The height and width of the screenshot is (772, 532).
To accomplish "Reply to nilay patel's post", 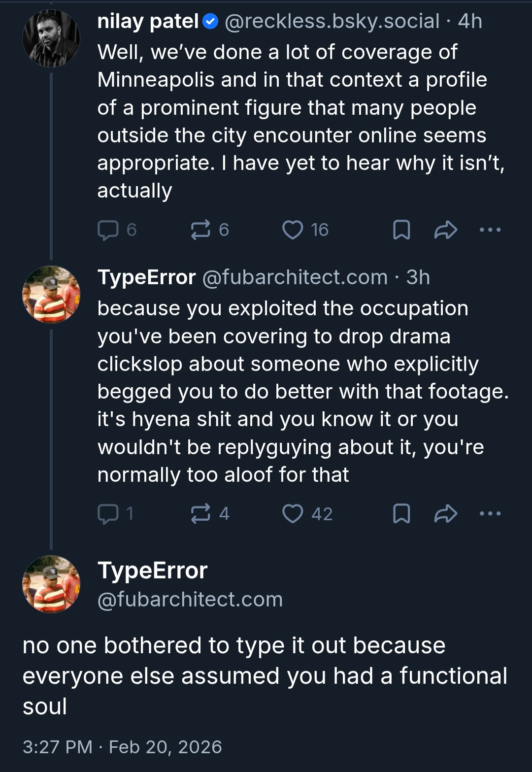I will 108,230.
